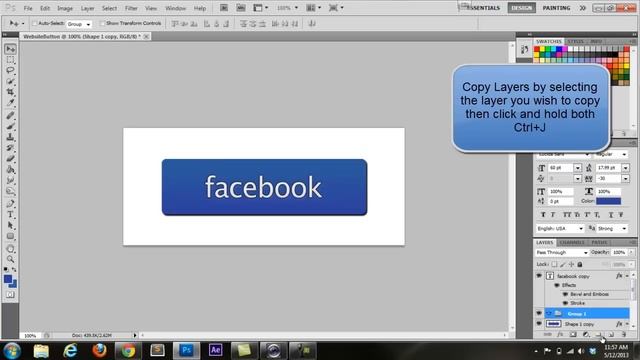
Task: Select the Crop tool
Action: pos(10,92)
